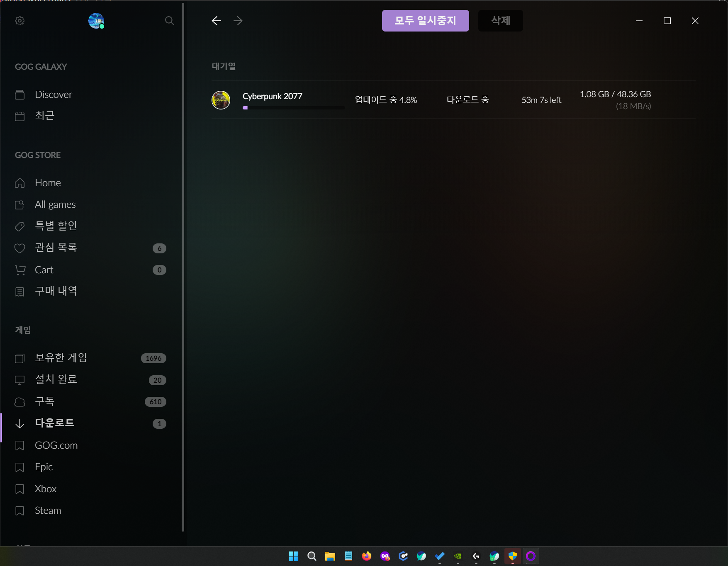Click the All games icon
This screenshot has width=728, height=566.
pyautogui.click(x=19, y=205)
